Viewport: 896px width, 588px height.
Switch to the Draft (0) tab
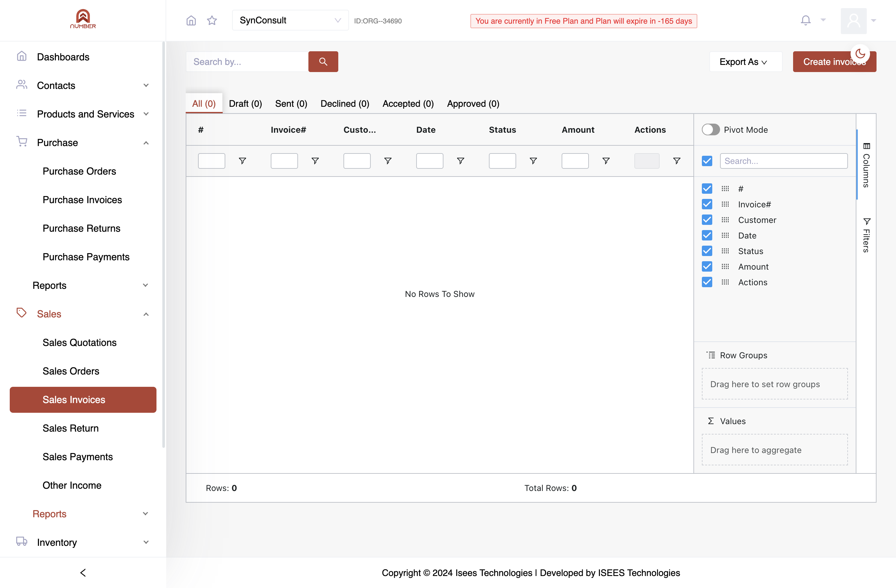tap(245, 104)
